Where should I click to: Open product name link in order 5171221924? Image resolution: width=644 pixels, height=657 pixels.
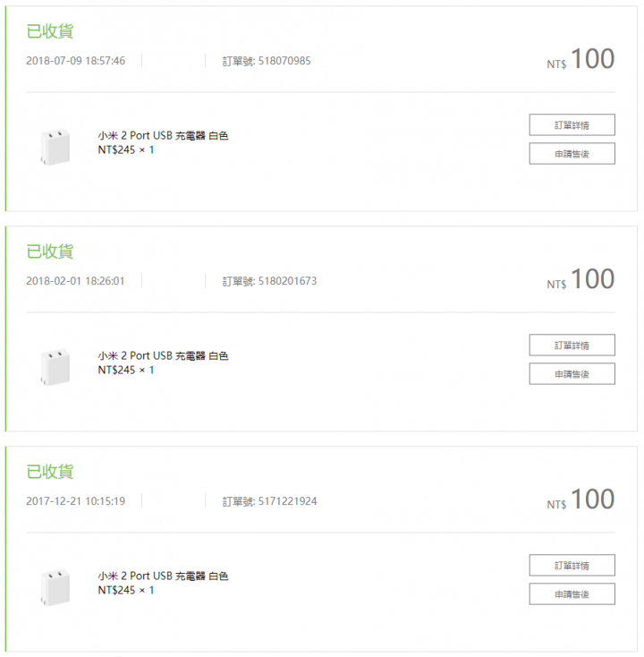163,576
